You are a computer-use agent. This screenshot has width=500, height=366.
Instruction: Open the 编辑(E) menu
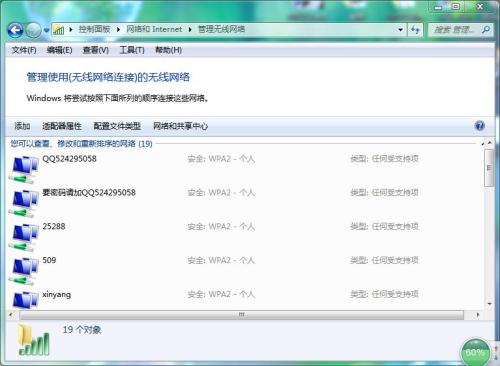pyautogui.click(x=59, y=50)
